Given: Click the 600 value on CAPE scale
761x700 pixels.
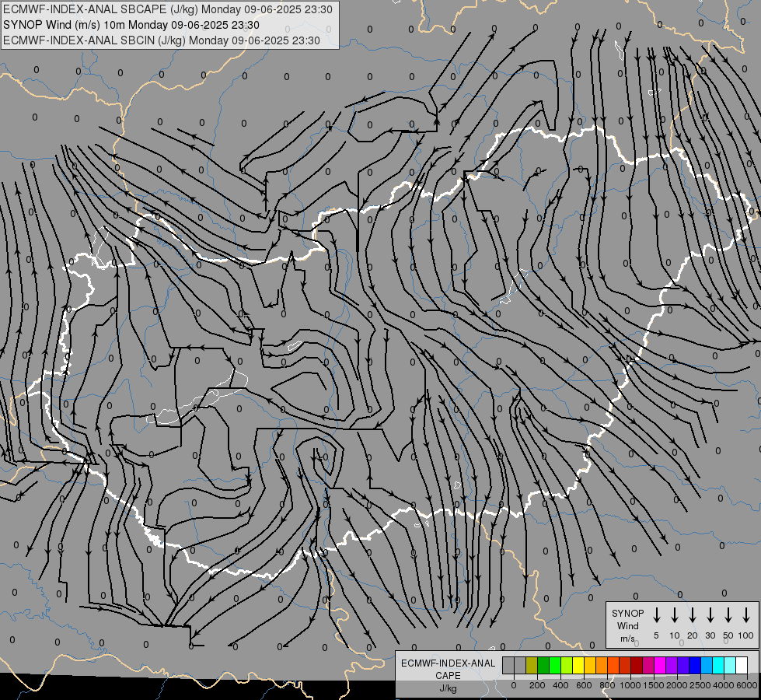Looking at the screenshot, I should click(x=584, y=685).
